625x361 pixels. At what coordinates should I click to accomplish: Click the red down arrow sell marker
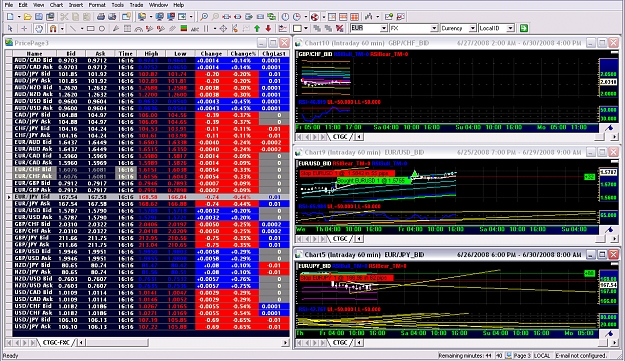[x=268, y=28]
